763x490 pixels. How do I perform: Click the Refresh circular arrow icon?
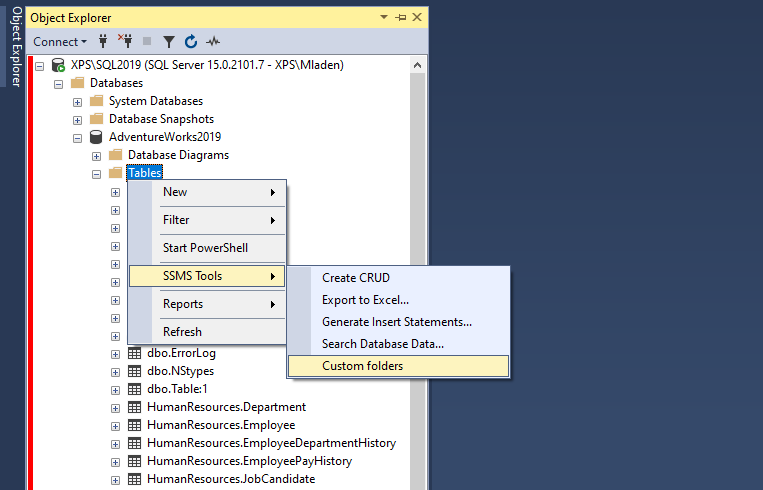[191, 41]
